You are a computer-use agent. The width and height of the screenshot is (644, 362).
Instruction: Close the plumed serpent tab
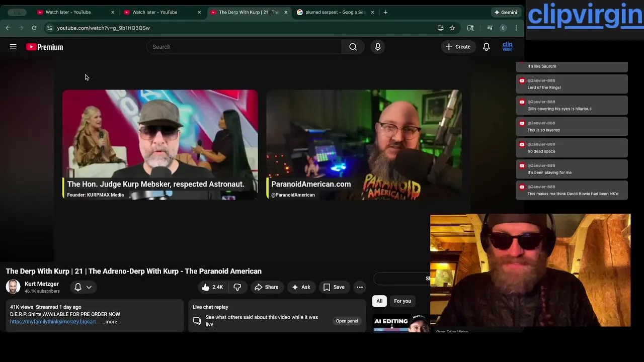point(372,12)
